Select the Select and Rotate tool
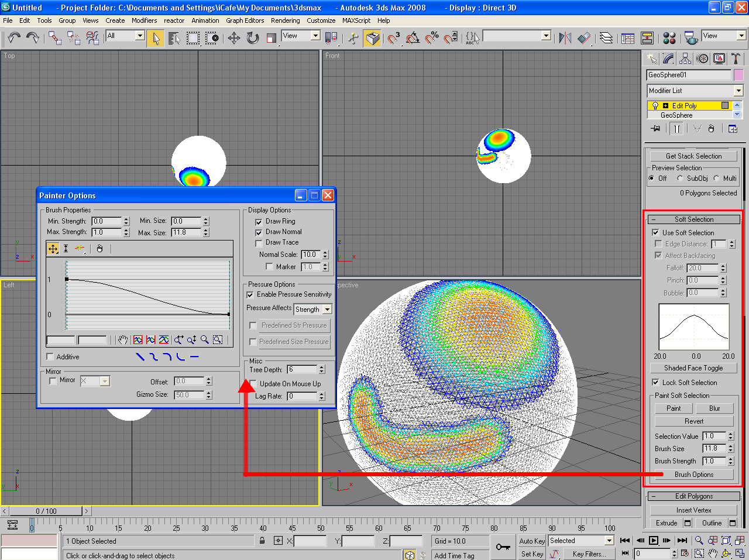 point(253,38)
